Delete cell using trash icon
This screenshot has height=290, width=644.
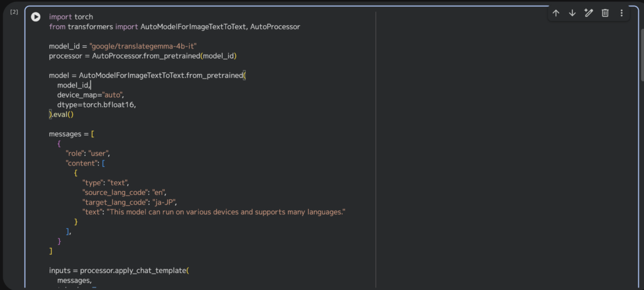coord(605,13)
